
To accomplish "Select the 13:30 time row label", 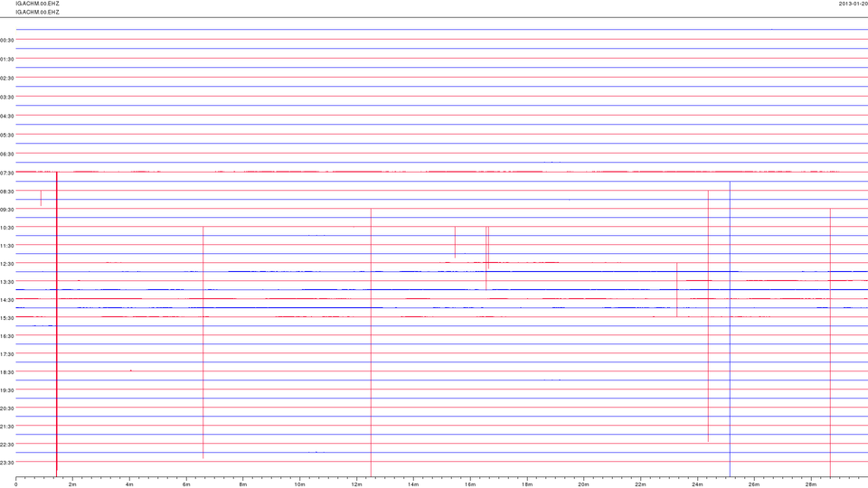I will (7, 282).
